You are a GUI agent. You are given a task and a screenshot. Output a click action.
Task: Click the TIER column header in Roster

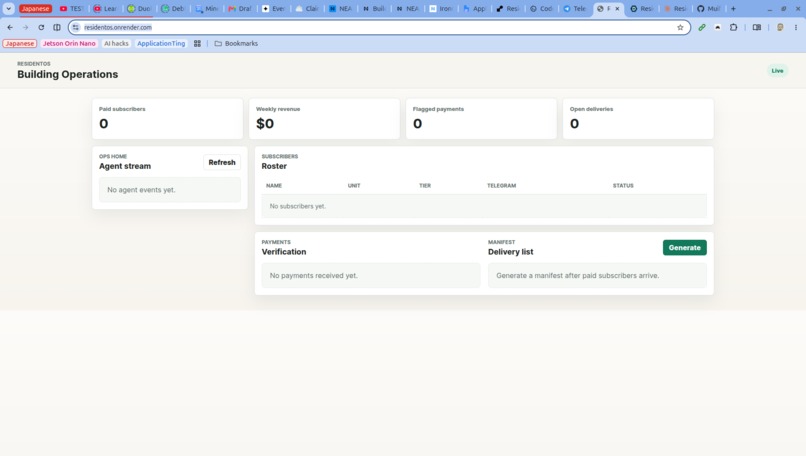tap(425, 186)
